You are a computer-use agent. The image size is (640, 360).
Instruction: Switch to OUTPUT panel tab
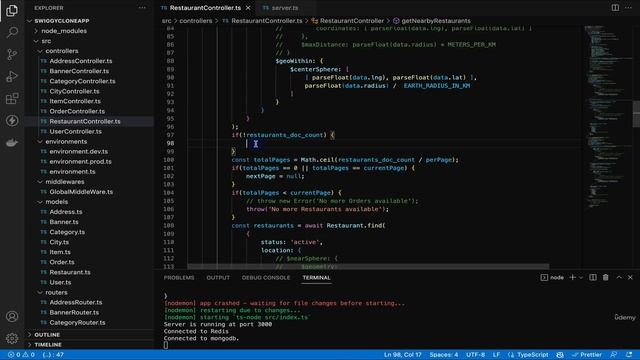pos(218,278)
